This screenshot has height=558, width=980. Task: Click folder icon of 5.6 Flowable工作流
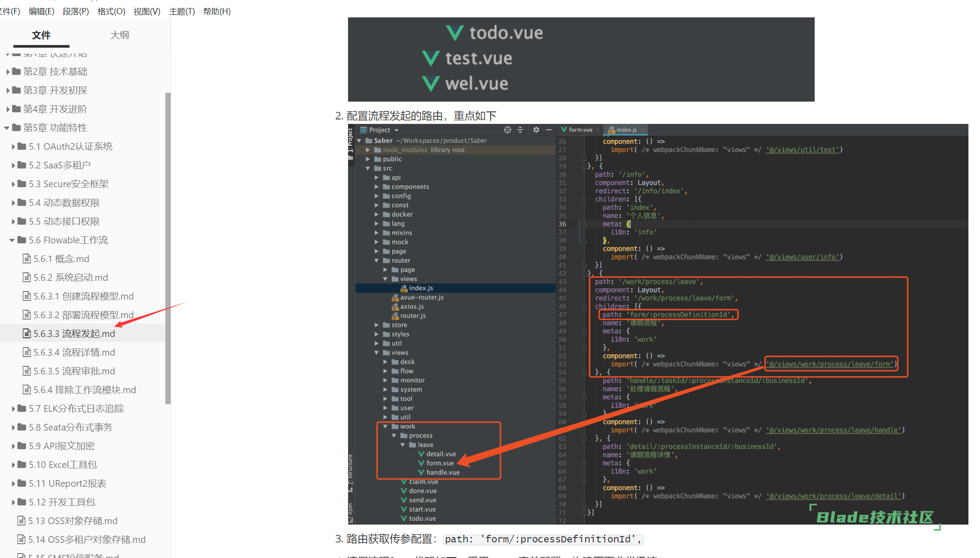22,240
